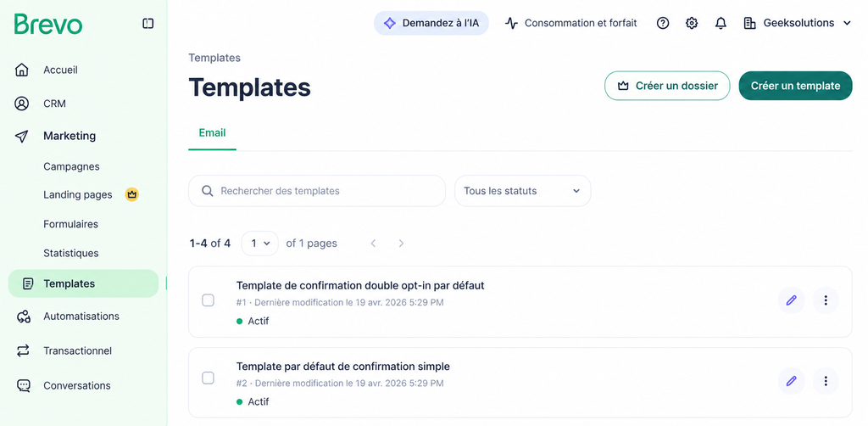Click the search magnifier icon
Screen dimensions: 868x426
click(x=208, y=191)
